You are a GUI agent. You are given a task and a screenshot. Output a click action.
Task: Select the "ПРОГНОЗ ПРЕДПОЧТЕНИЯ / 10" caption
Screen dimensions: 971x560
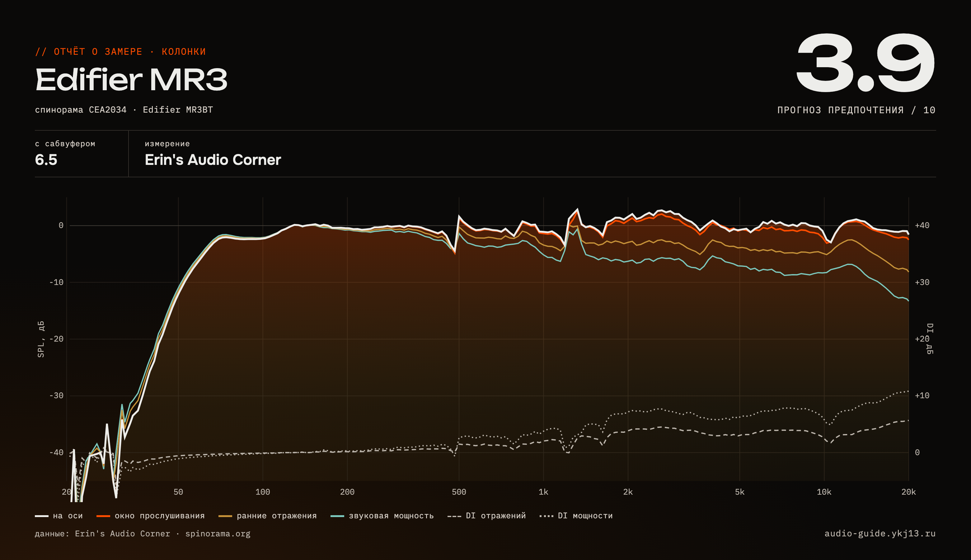pyautogui.click(x=856, y=110)
